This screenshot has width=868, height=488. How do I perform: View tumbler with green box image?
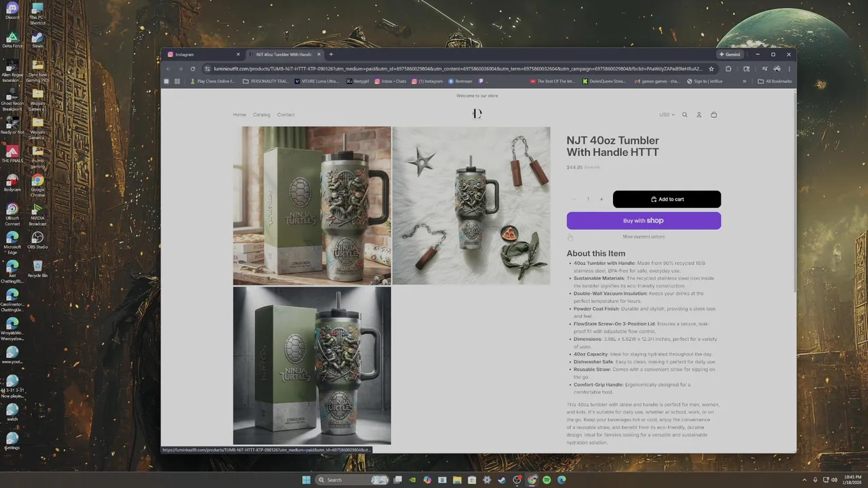pos(312,205)
